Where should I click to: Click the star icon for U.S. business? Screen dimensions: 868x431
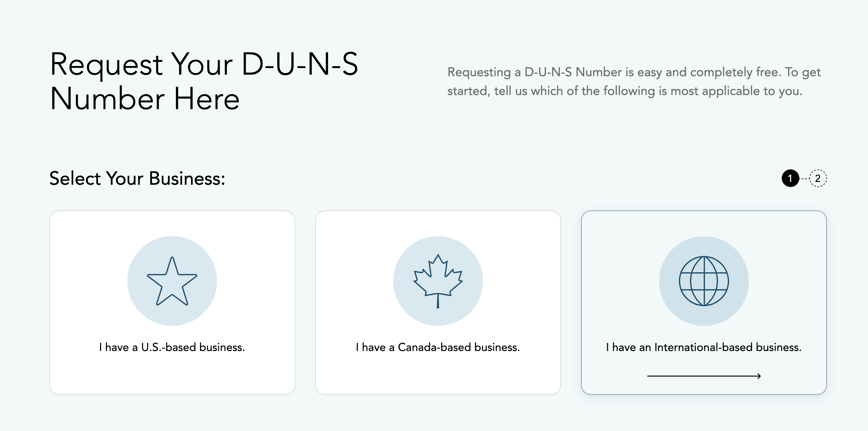click(172, 281)
